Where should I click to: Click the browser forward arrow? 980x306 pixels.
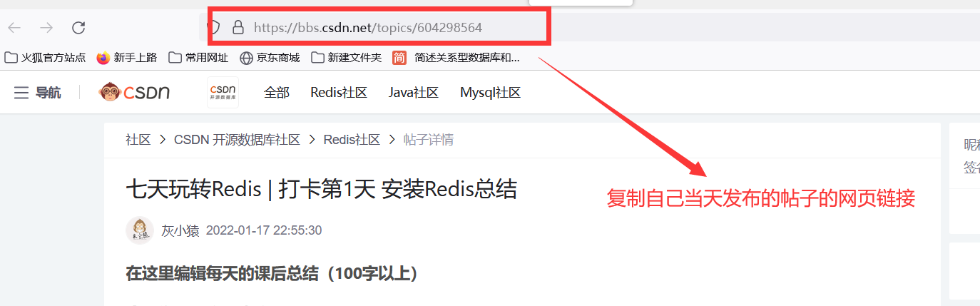46,28
